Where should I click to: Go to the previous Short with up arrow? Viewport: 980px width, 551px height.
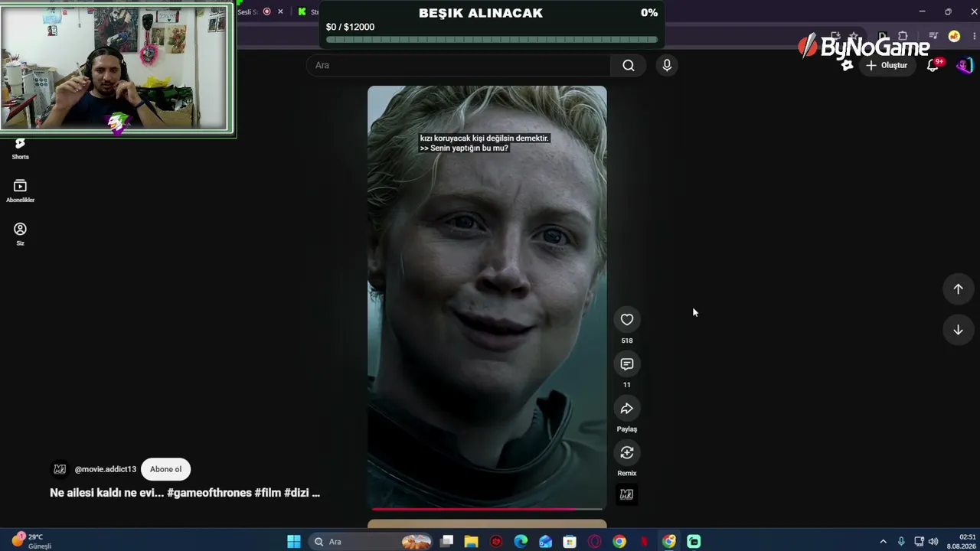tap(958, 289)
